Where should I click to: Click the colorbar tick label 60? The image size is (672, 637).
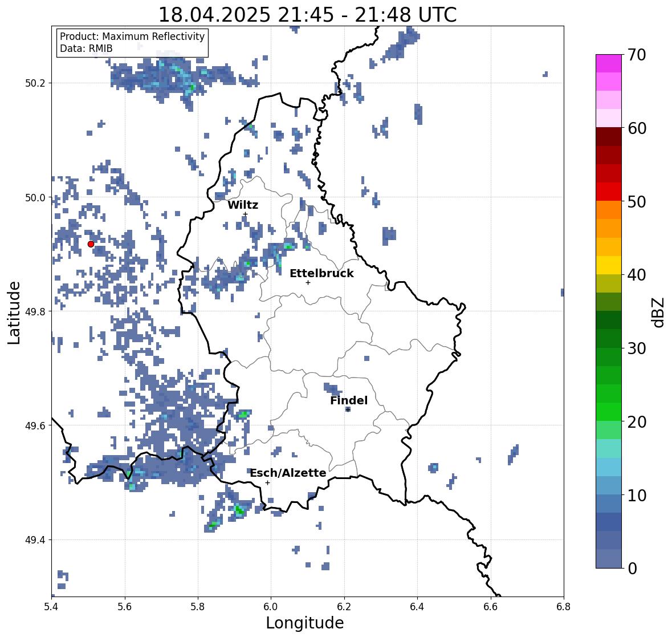[x=637, y=128]
